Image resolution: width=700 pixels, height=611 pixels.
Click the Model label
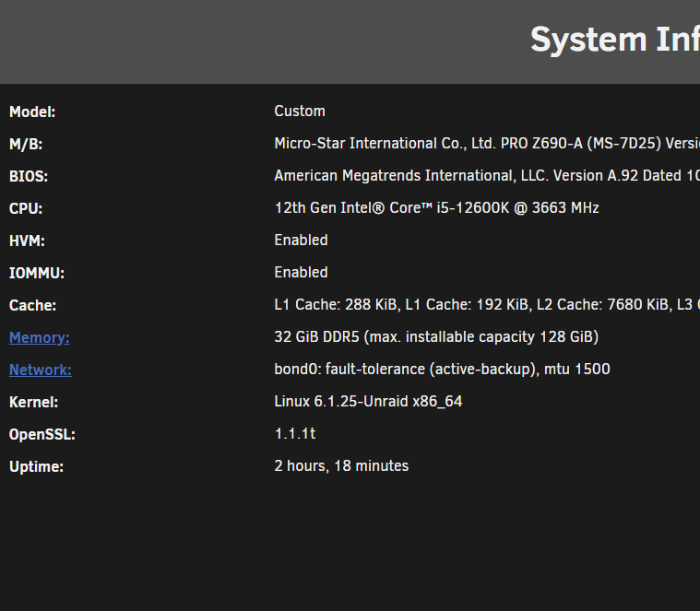(x=32, y=112)
